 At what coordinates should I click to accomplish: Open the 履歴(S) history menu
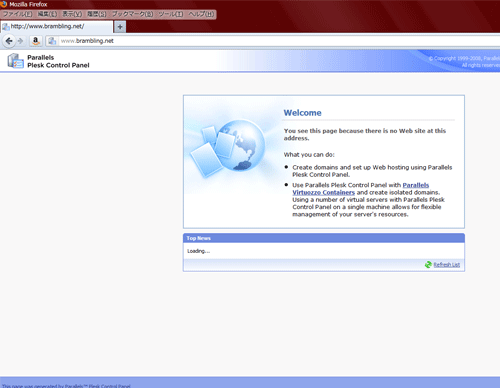point(97,14)
